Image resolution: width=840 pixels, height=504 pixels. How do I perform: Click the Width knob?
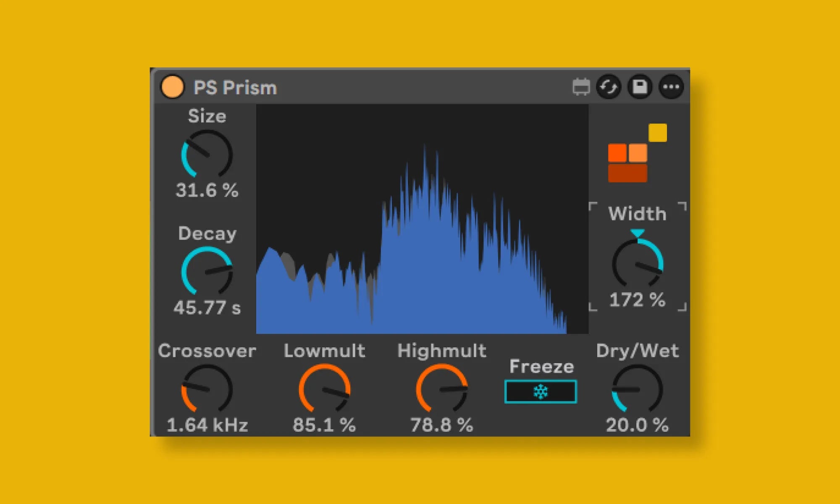tap(637, 263)
